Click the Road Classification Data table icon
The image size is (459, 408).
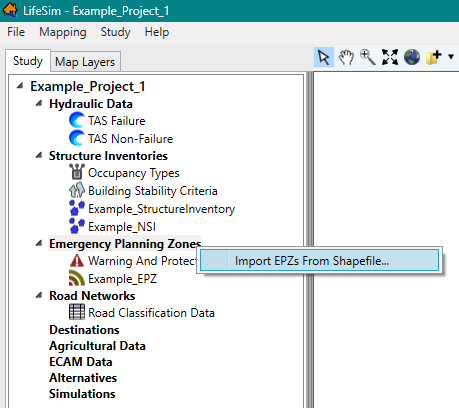77,312
